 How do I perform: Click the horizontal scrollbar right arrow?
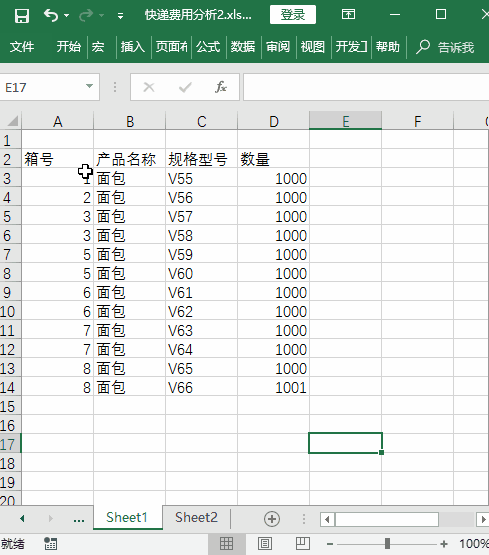483,519
